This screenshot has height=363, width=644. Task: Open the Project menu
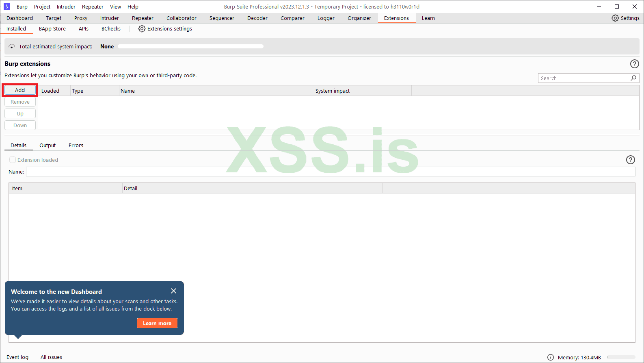pos(42,7)
